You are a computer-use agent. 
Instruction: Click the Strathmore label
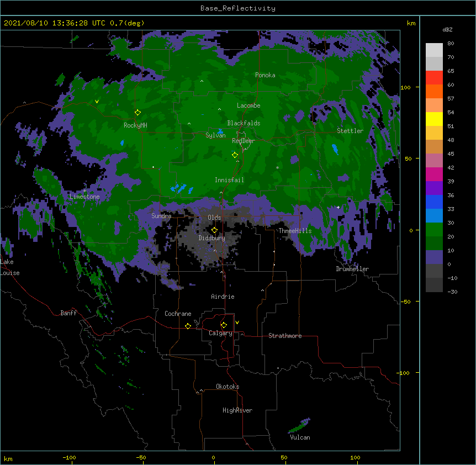pos(285,336)
